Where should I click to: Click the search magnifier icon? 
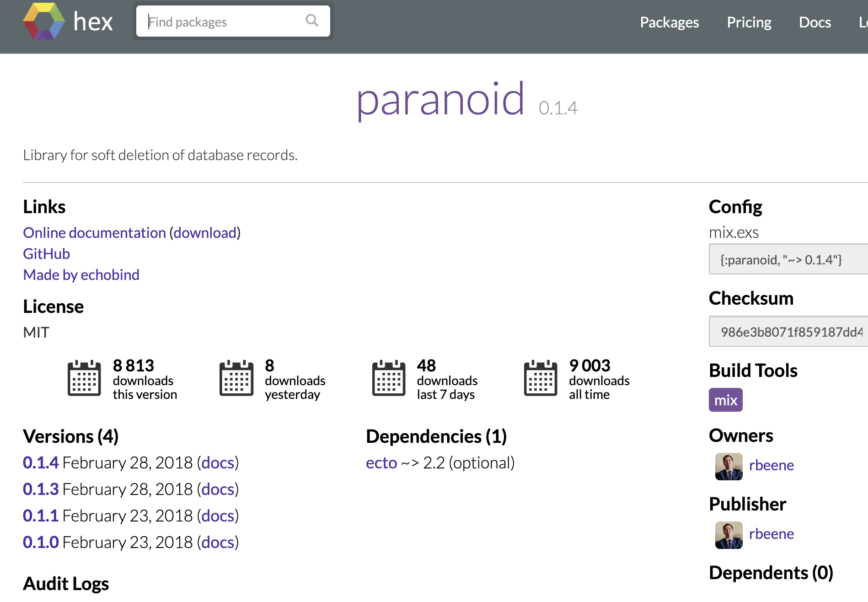(x=312, y=20)
